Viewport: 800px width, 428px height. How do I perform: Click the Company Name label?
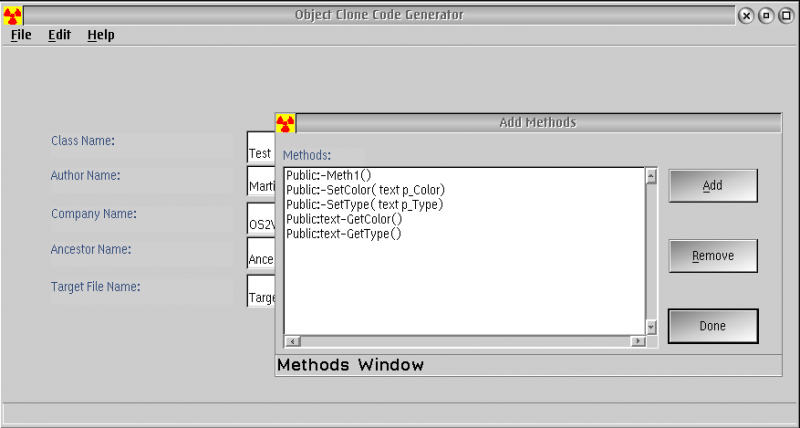tap(93, 214)
